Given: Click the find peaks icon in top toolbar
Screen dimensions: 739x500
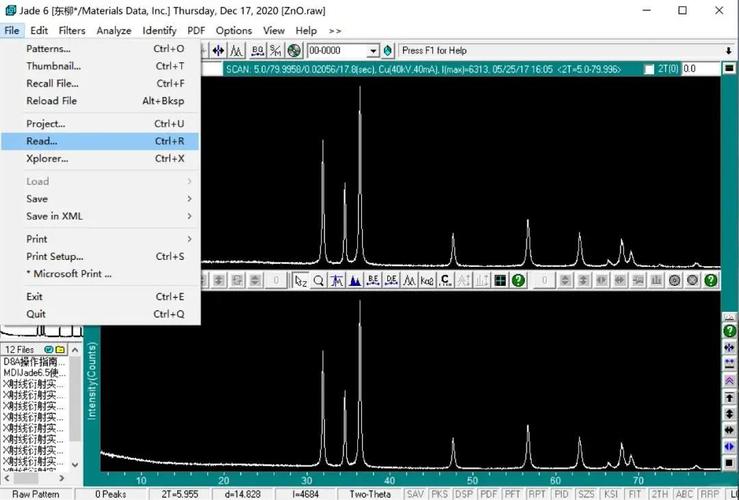Looking at the screenshot, I should (x=237, y=51).
